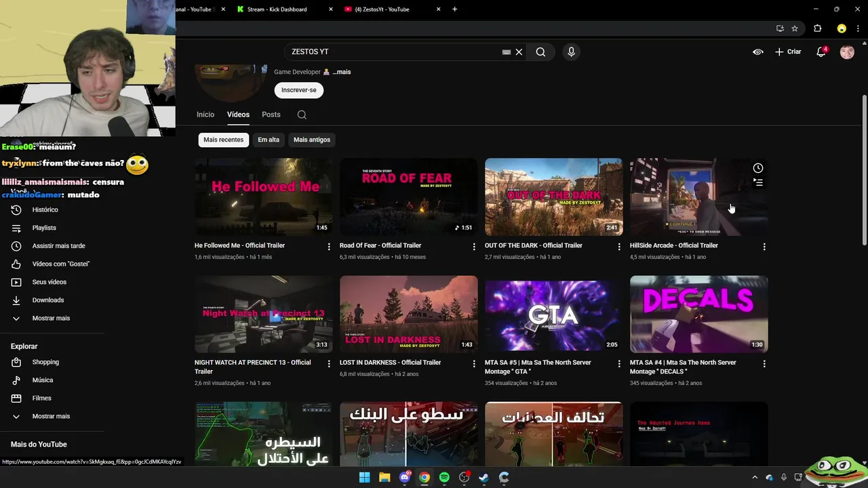This screenshot has height=488, width=868.
Task: Subscribe using the Inscrever-se button
Action: [298, 90]
